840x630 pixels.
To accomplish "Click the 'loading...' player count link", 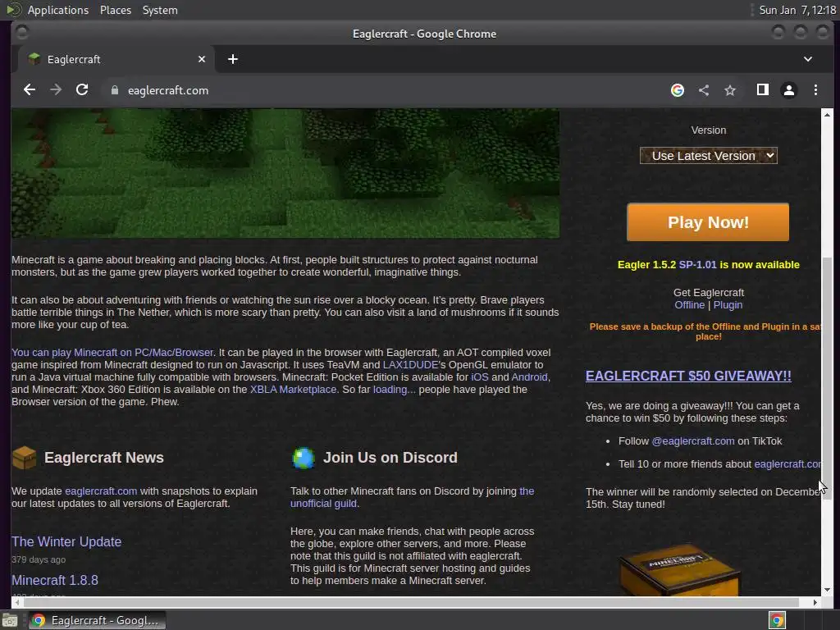I will point(395,390).
